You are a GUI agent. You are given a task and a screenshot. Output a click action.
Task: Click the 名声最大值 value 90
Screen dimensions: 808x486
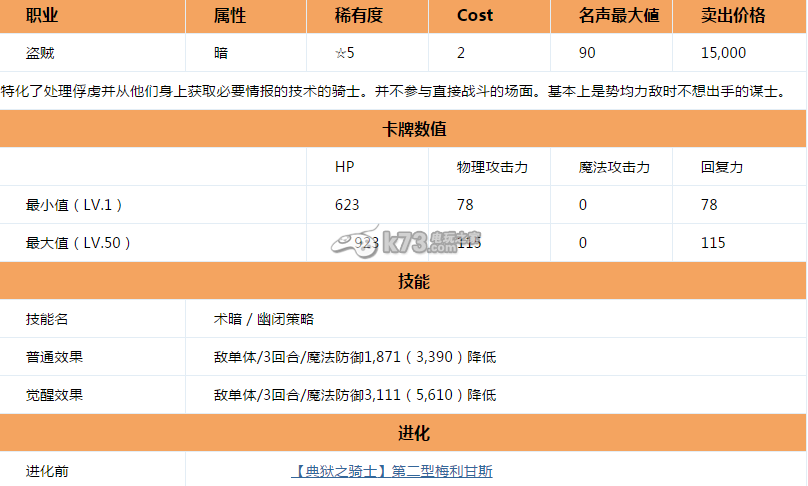tap(587, 52)
